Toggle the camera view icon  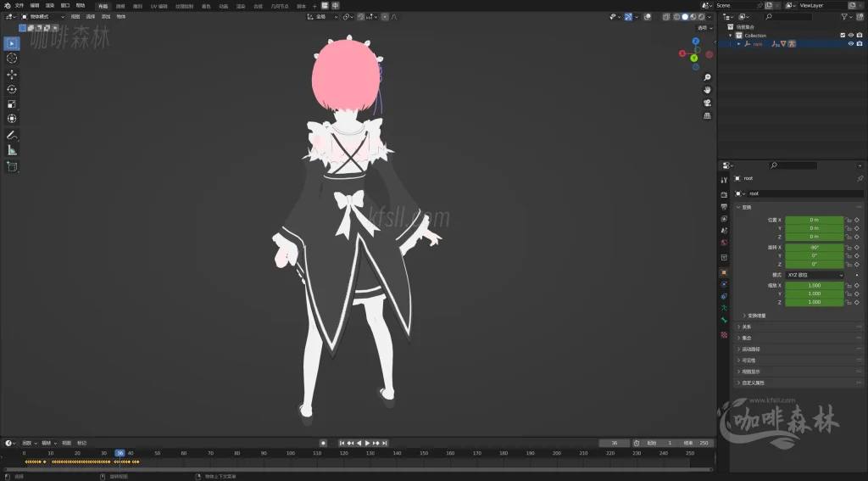[x=707, y=103]
